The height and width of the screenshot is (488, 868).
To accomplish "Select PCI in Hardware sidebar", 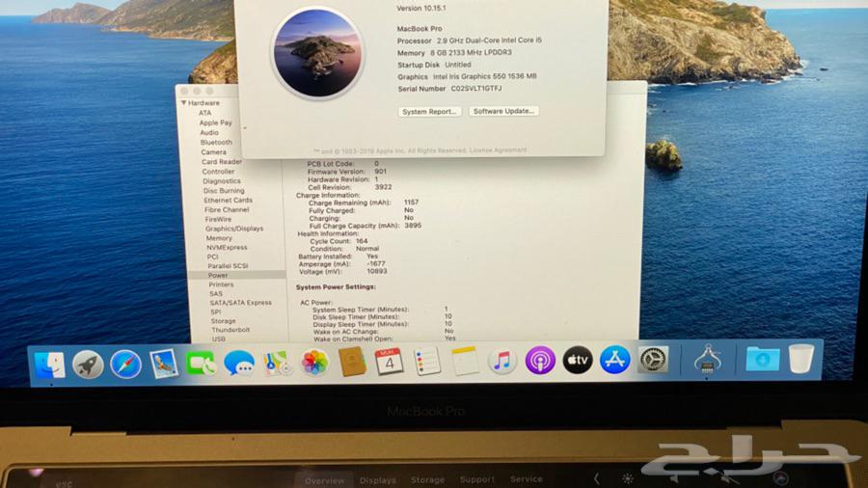I will click(212, 257).
